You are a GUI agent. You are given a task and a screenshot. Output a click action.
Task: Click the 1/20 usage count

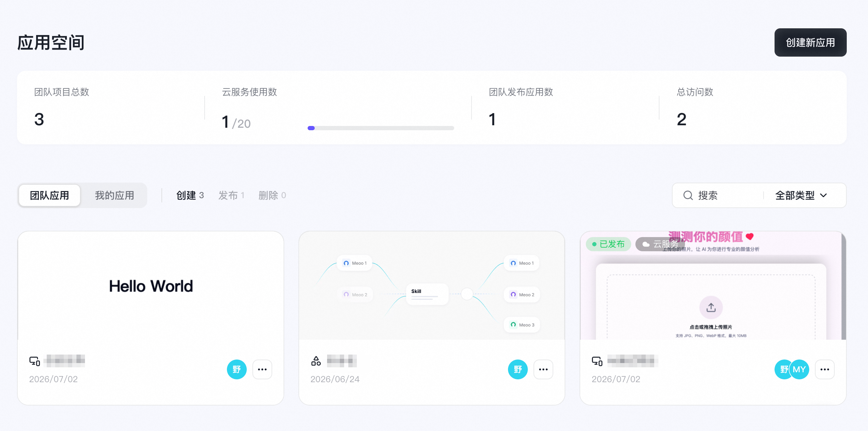click(x=236, y=122)
